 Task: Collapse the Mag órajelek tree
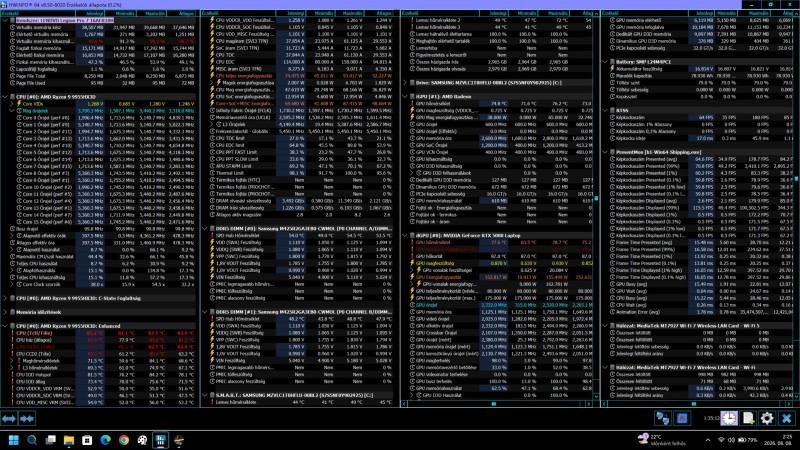click(12, 111)
